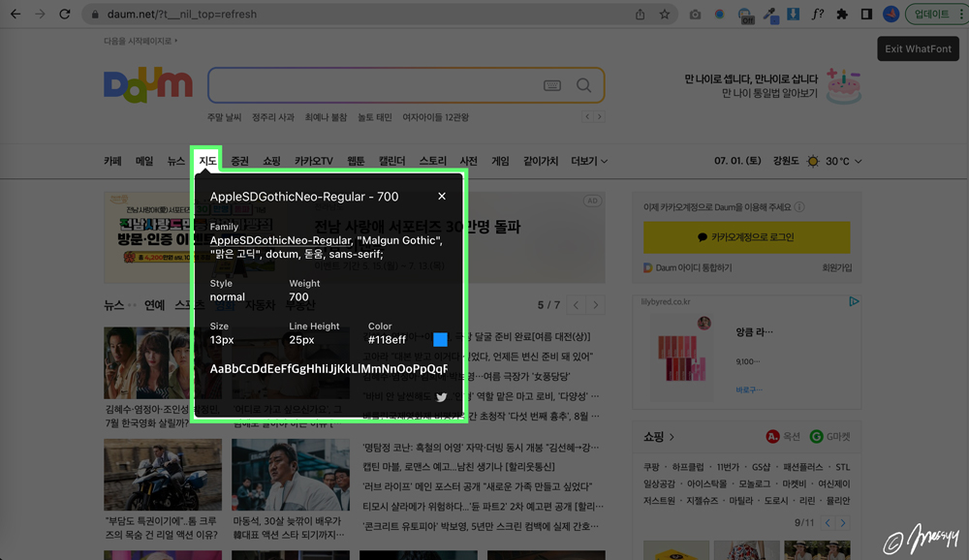Click the browser forward arrow
Image resolution: width=969 pixels, height=560 pixels.
pos(40,14)
